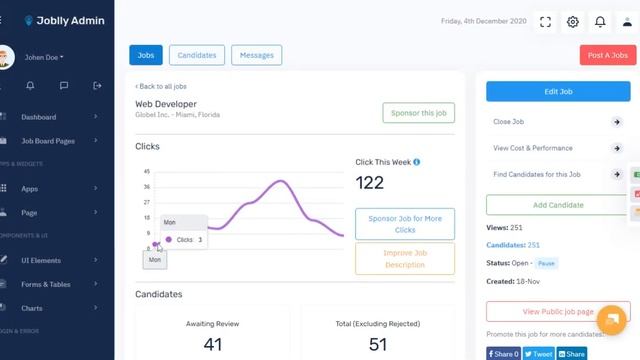
Task: Click Johen Doe avatar picture
Action: 5,57
